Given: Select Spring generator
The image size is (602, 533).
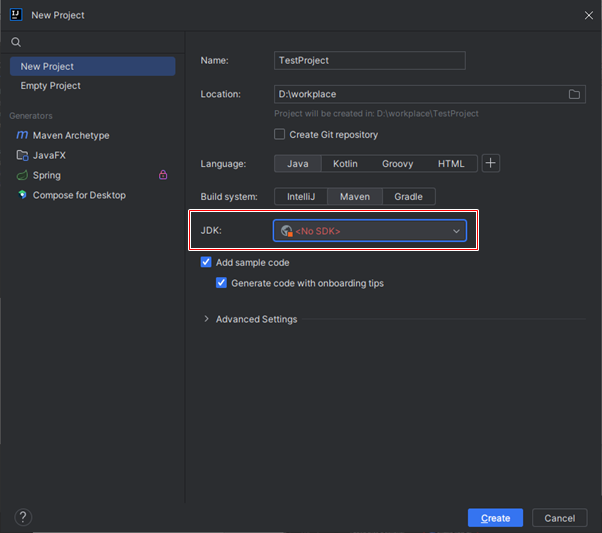Looking at the screenshot, I should pos(93,175).
